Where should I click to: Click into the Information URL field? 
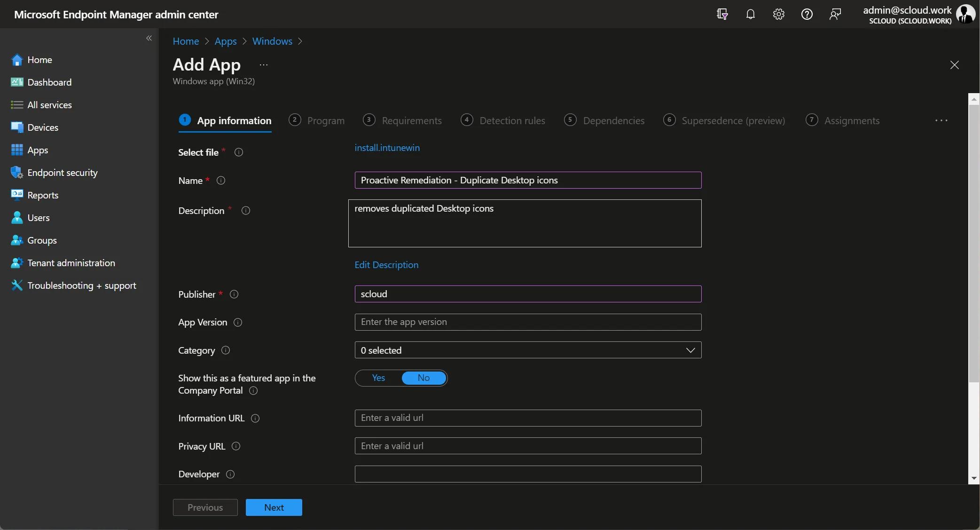coord(528,418)
